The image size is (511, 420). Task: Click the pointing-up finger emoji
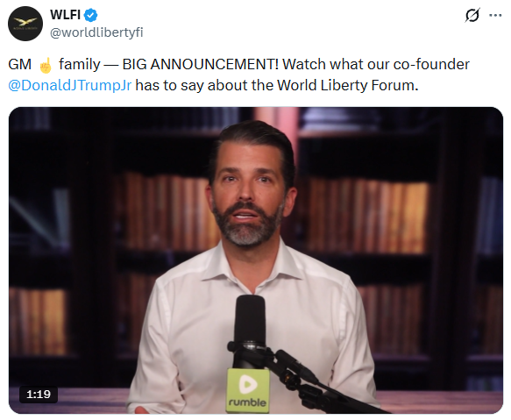pyautogui.click(x=46, y=65)
